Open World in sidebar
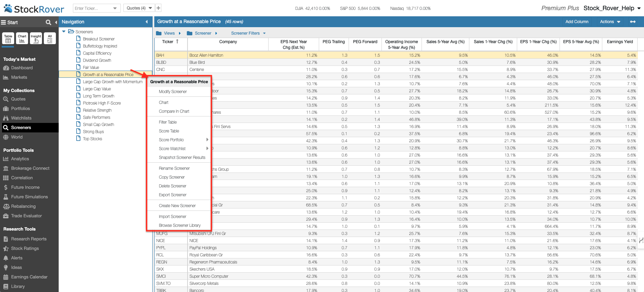Image resolution: width=644 pixels, height=292 pixels. coord(17,137)
